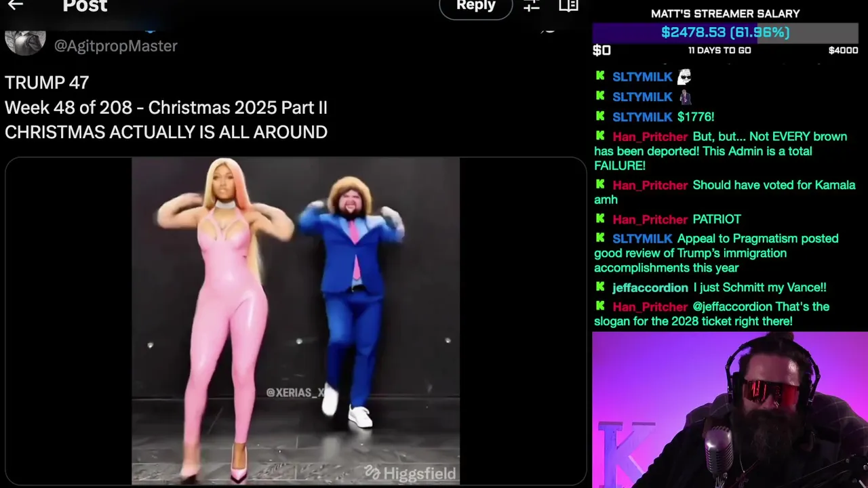Click Kick badge beside the PATRIOT message
This screenshot has height=488, width=868.
[600, 218]
